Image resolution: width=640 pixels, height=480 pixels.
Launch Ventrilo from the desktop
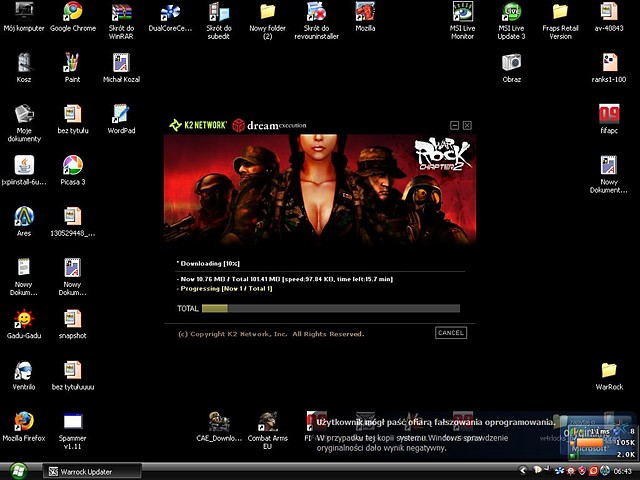(x=24, y=376)
